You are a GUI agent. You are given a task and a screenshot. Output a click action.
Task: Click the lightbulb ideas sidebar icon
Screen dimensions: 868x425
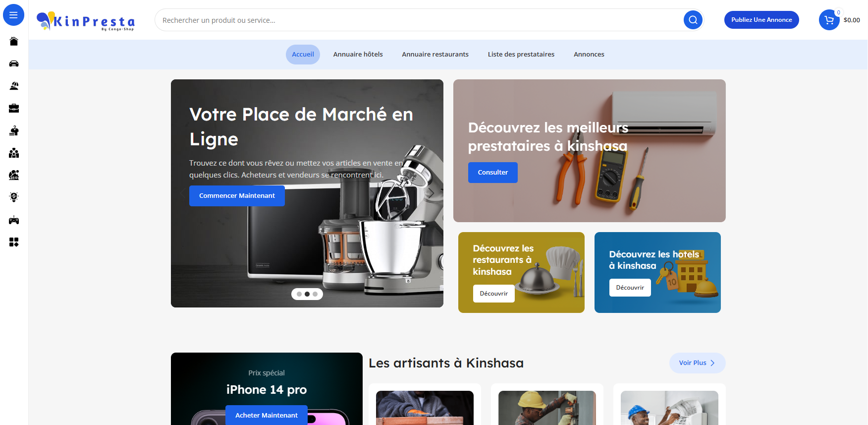pyautogui.click(x=14, y=197)
